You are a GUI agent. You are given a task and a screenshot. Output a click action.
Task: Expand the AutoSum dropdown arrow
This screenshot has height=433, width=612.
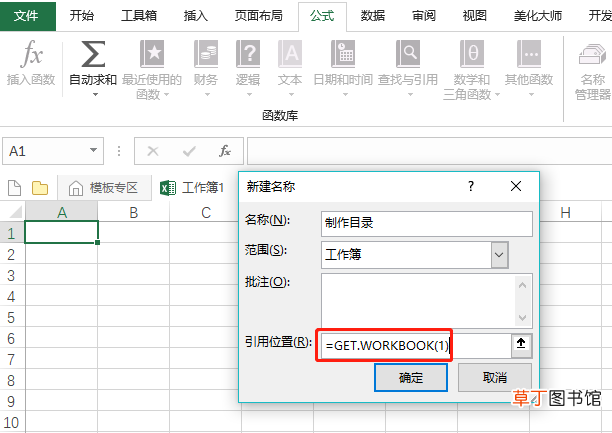(95, 94)
